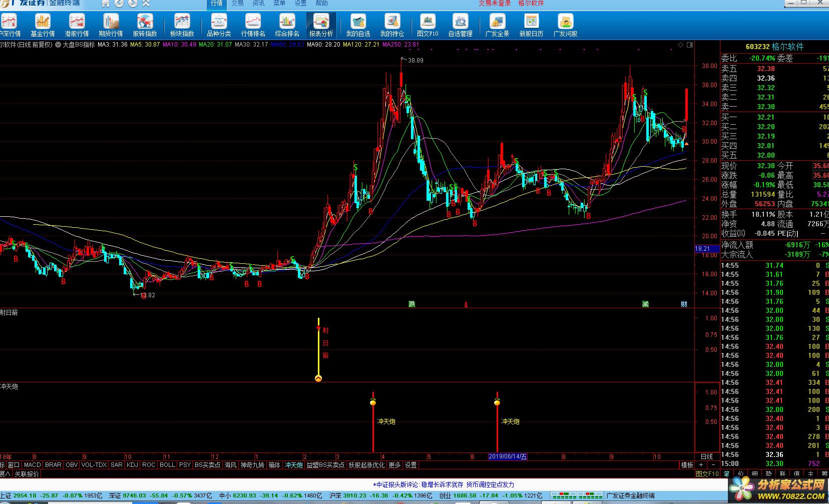Open 日线 period selector
Screen dimensions: 829x504
coord(707,456)
